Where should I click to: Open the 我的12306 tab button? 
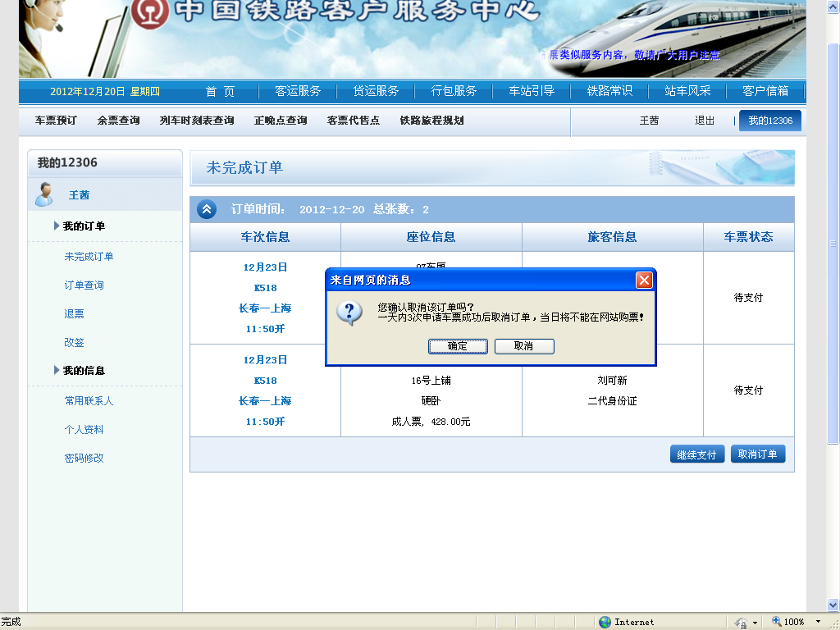[769, 121]
